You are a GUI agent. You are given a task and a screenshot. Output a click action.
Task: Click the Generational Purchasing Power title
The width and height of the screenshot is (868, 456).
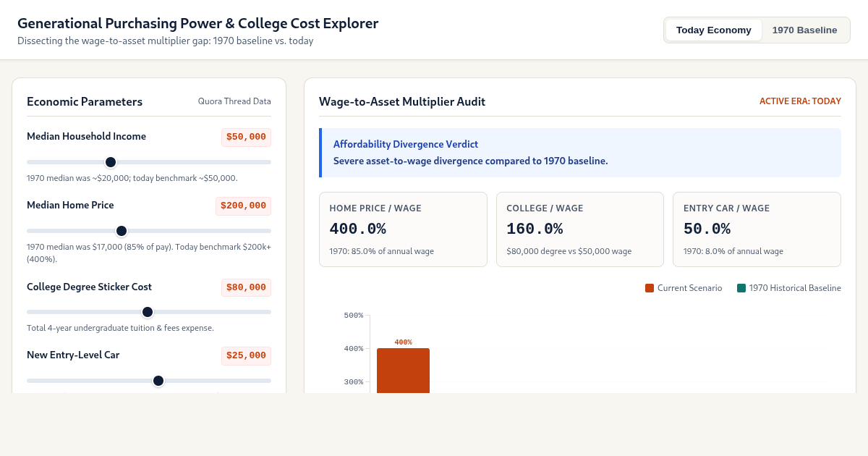[197, 23]
